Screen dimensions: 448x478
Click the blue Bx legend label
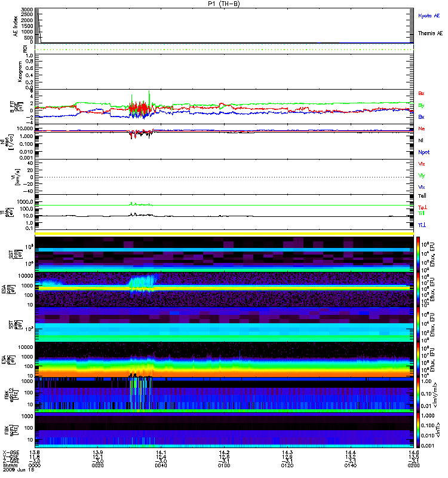pos(421,117)
